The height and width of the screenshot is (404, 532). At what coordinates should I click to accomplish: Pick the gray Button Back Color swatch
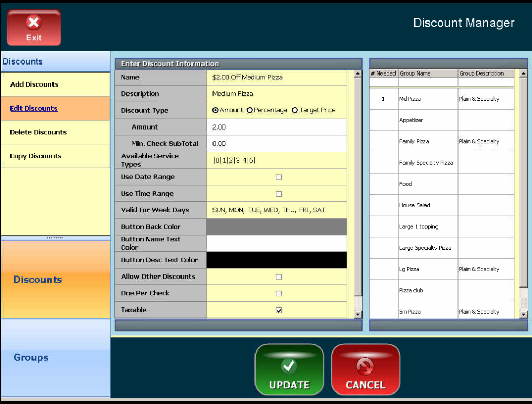276,227
